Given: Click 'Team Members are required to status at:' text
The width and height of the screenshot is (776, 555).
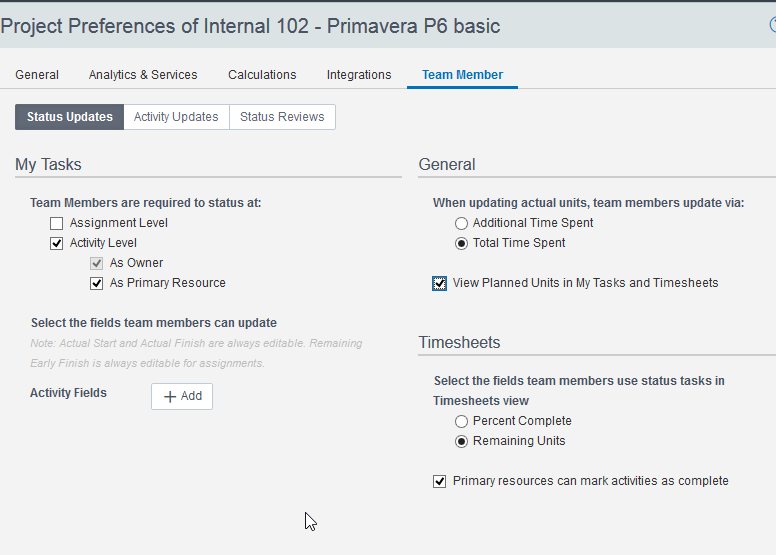Looking at the screenshot, I should [146, 203].
